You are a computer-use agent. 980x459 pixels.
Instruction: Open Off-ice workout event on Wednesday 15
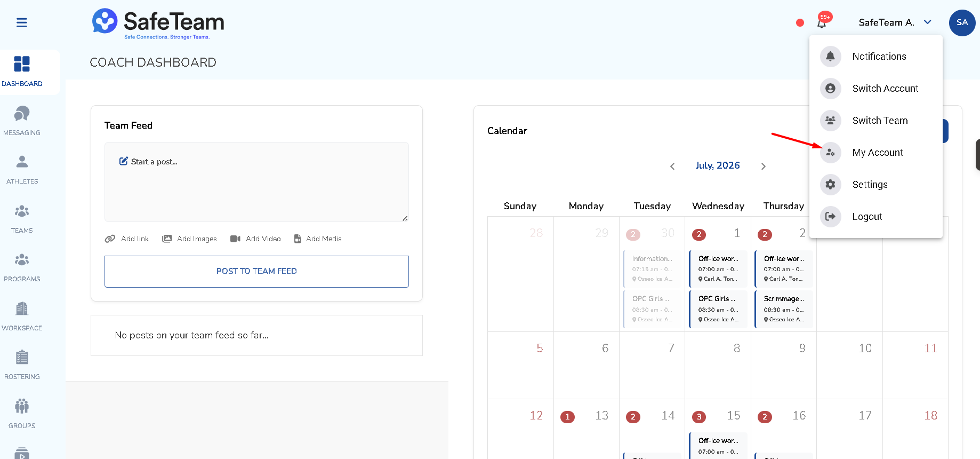(x=718, y=446)
